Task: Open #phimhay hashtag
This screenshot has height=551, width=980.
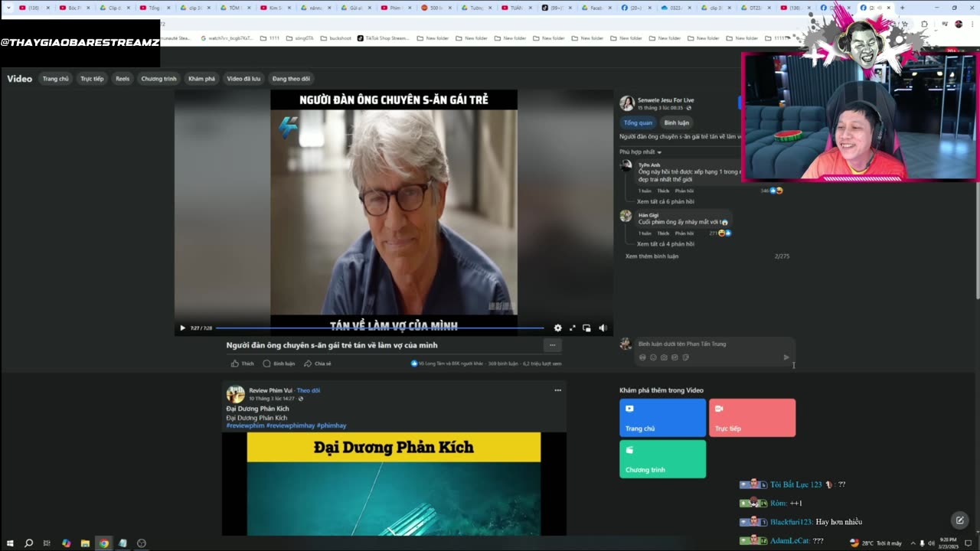Action: 332,425
